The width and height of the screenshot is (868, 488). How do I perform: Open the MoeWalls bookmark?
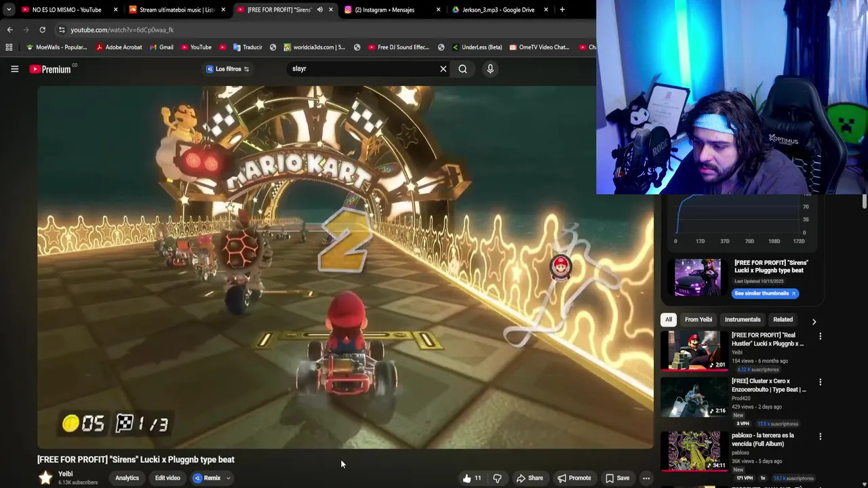[x=56, y=47]
